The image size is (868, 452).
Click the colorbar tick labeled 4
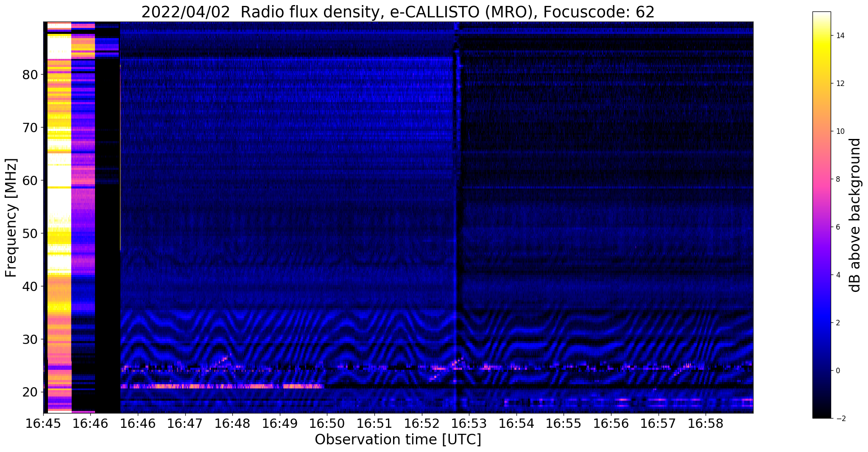tap(837, 275)
